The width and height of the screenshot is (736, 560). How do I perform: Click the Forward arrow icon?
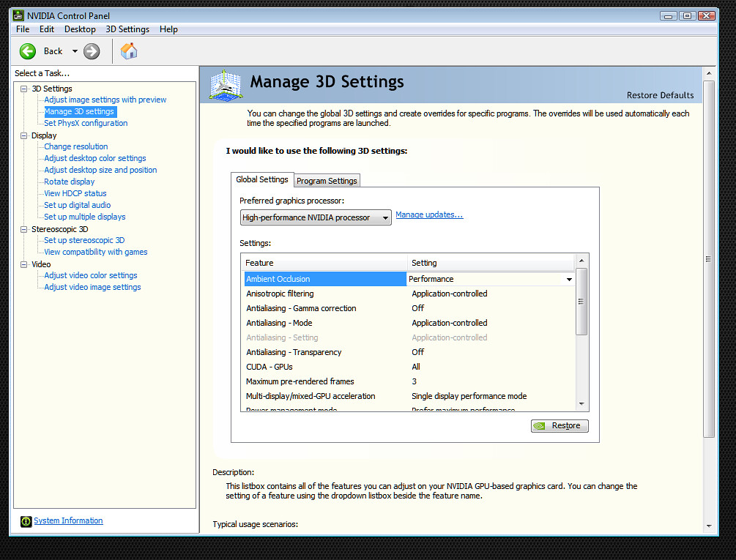[92, 51]
